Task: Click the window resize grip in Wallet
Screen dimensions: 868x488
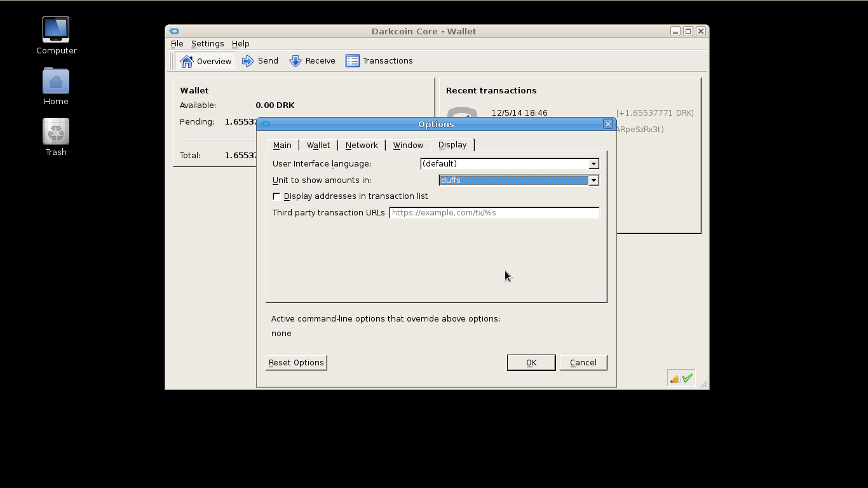Action: (703, 384)
